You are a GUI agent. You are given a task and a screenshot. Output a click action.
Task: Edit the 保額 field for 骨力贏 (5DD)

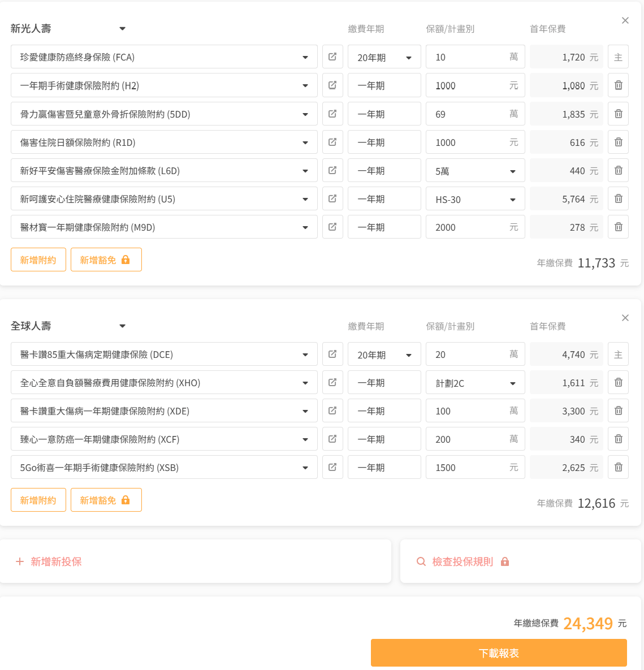pyautogui.click(x=469, y=114)
